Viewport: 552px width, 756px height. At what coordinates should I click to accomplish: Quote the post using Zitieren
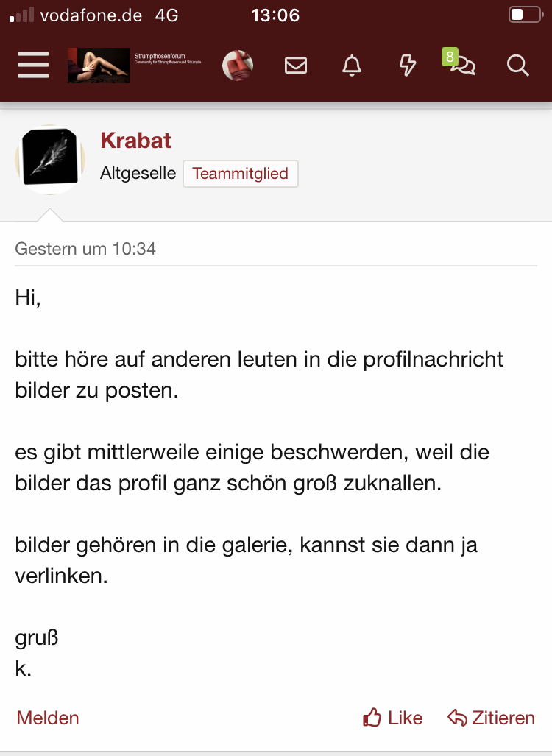(x=491, y=718)
